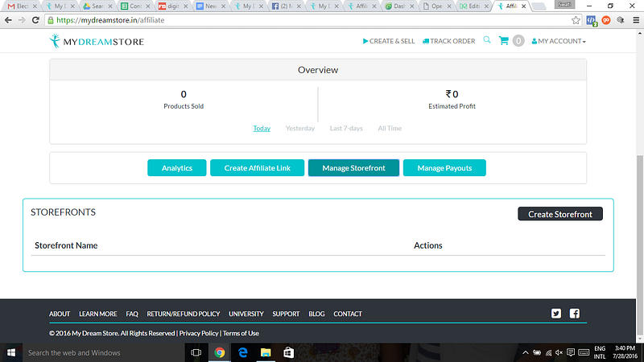Image resolution: width=644 pixels, height=362 pixels.
Task: Open the Contact footer link
Action: [x=348, y=314]
